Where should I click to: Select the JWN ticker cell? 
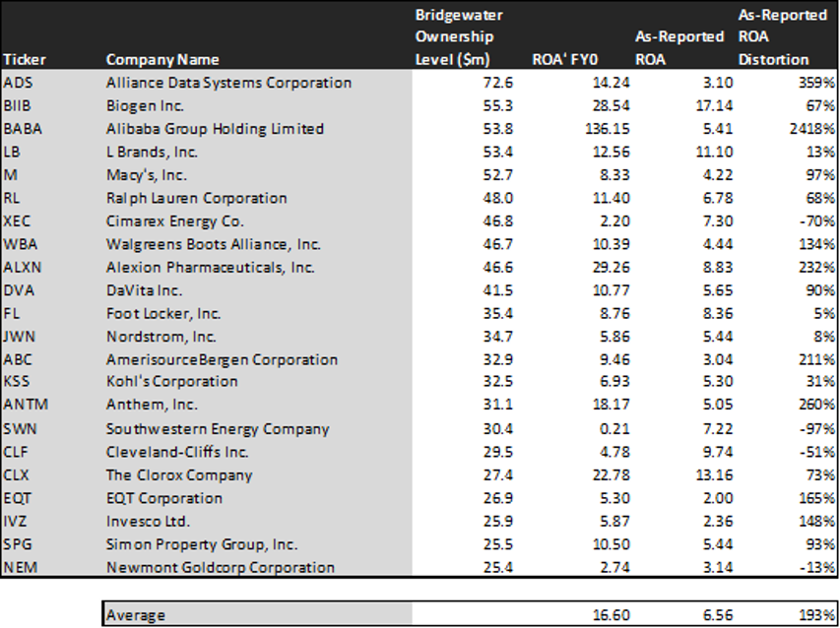pos(20,337)
